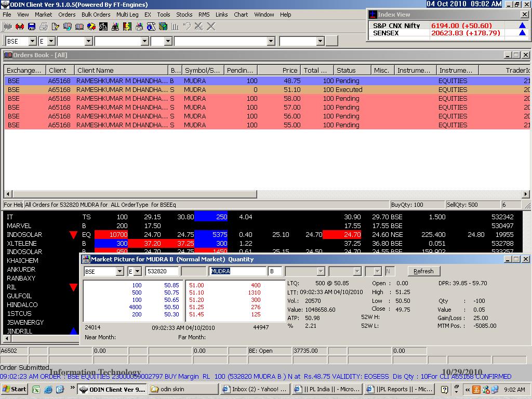
Task: Select the pending sell order at 55.00
Action: 267,125
